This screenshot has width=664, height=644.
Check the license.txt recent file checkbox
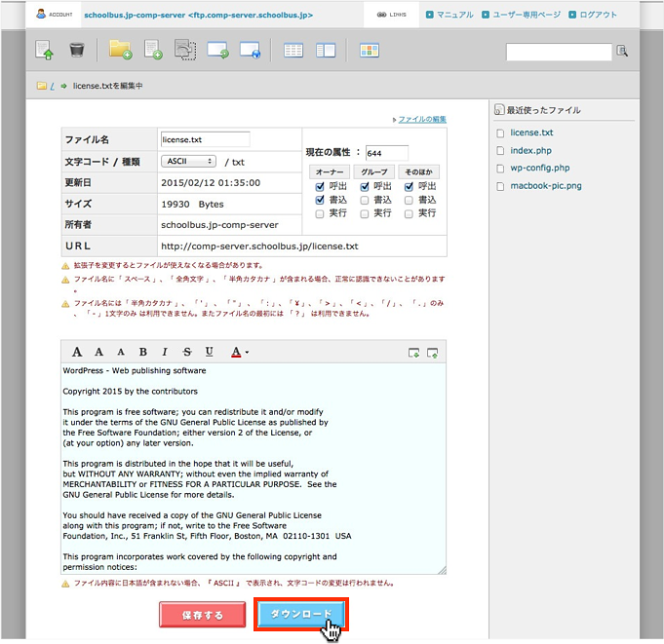pyautogui.click(x=500, y=133)
